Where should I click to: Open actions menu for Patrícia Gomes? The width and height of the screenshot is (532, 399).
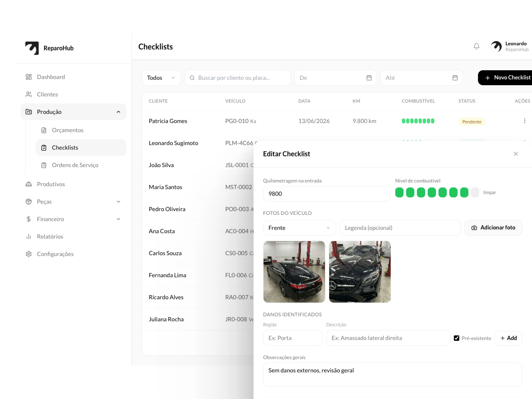click(x=525, y=121)
